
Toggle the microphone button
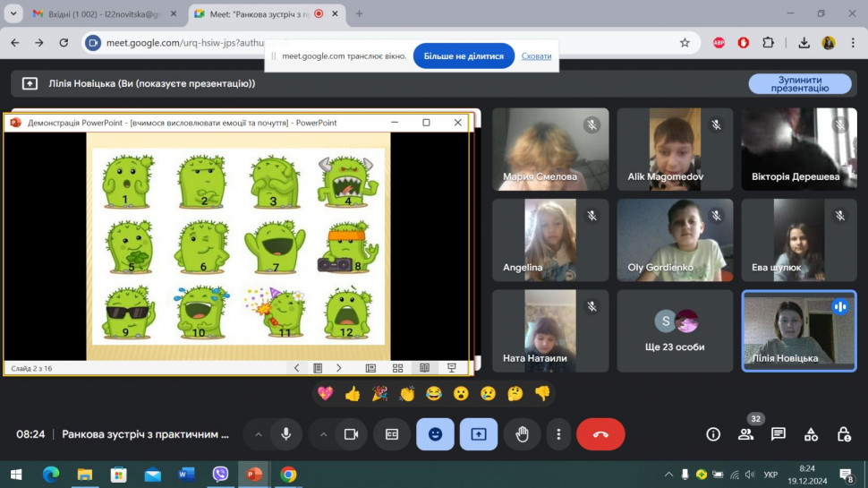tap(285, 434)
